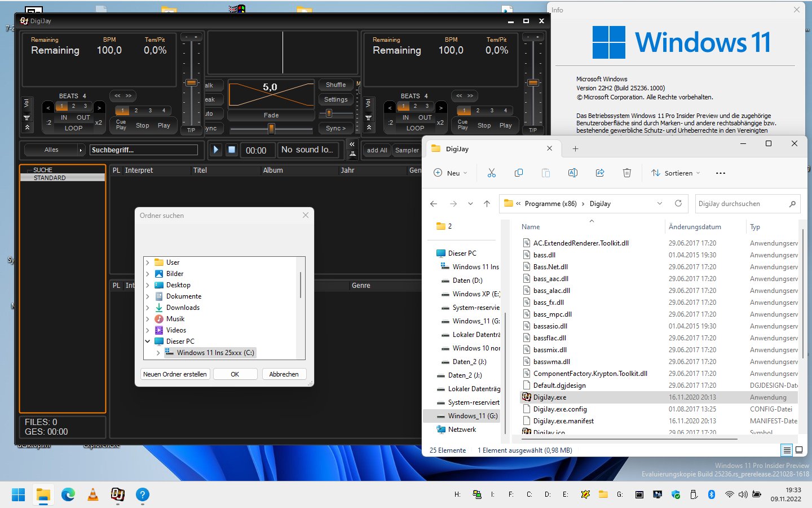
Task: Click the right deck double-up chevron icon
Action: click(368, 128)
